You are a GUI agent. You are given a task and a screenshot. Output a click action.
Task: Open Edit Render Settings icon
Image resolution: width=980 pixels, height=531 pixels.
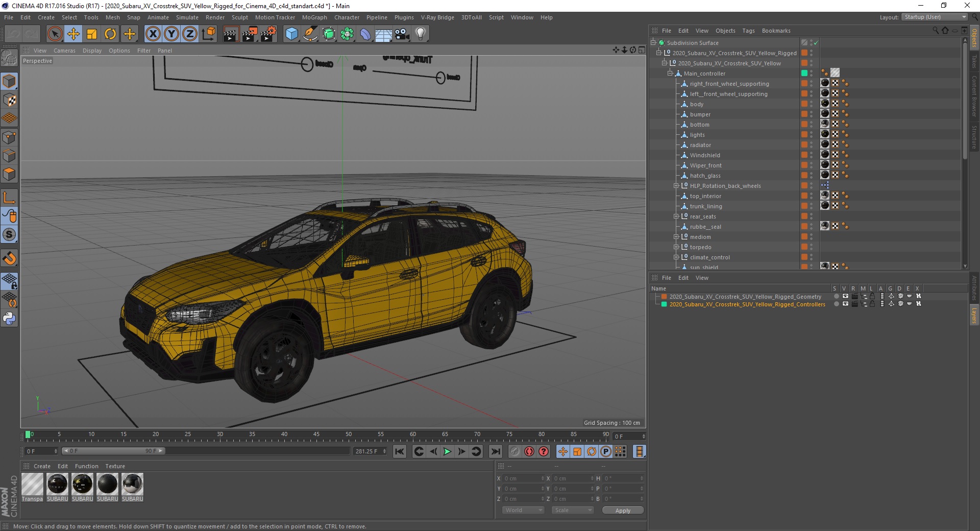click(x=268, y=34)
